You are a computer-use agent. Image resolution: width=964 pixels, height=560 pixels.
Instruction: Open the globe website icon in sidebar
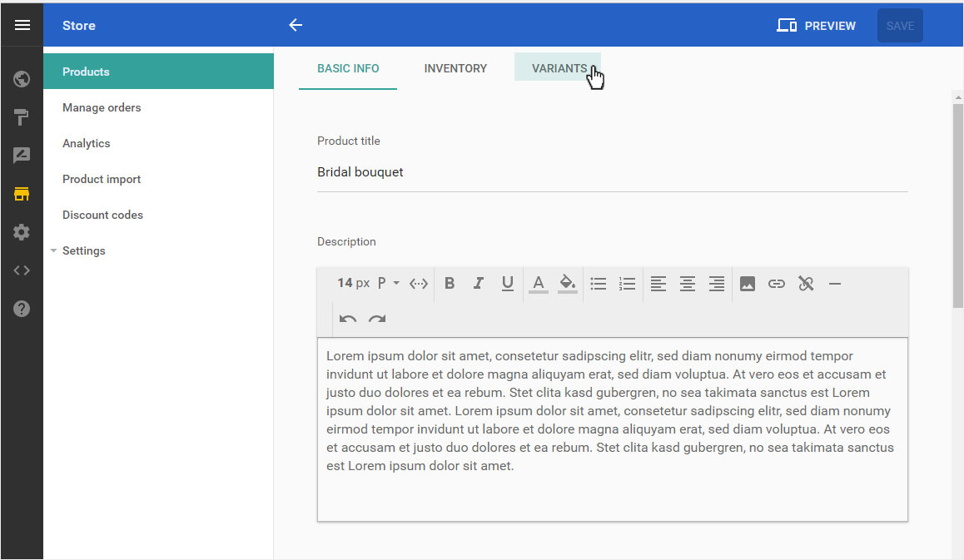click(22, 79)
